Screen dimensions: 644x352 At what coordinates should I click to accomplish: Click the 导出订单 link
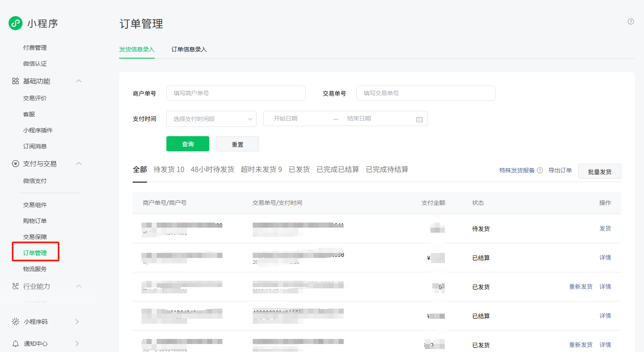tap(560, 170)
